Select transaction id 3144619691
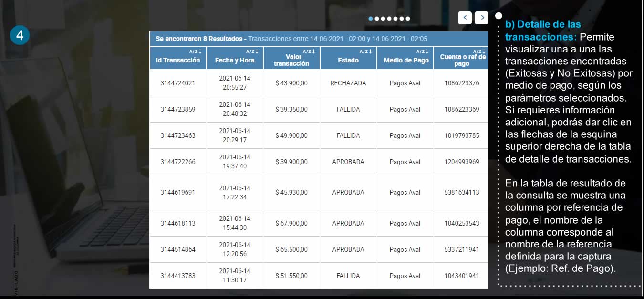This screenshot has width=644, height=299. [178, 192]
